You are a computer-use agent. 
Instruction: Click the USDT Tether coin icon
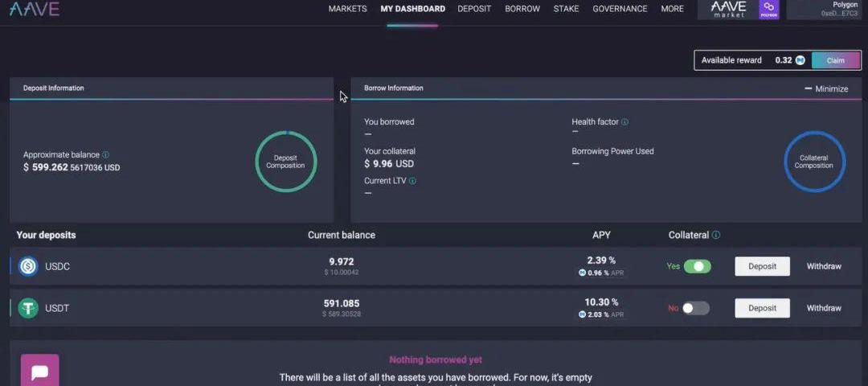tap(28, 308)
